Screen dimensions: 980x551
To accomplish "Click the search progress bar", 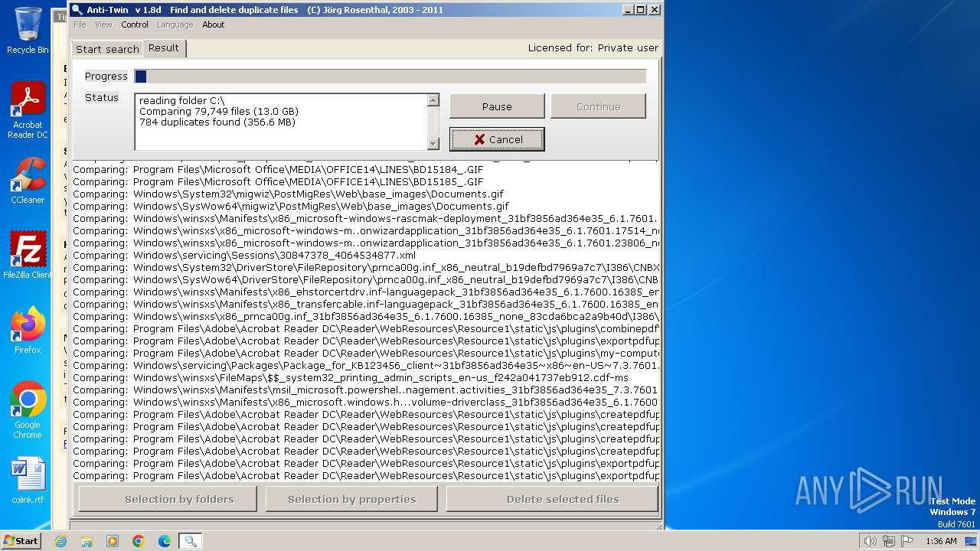I will (x=390, y=76).
